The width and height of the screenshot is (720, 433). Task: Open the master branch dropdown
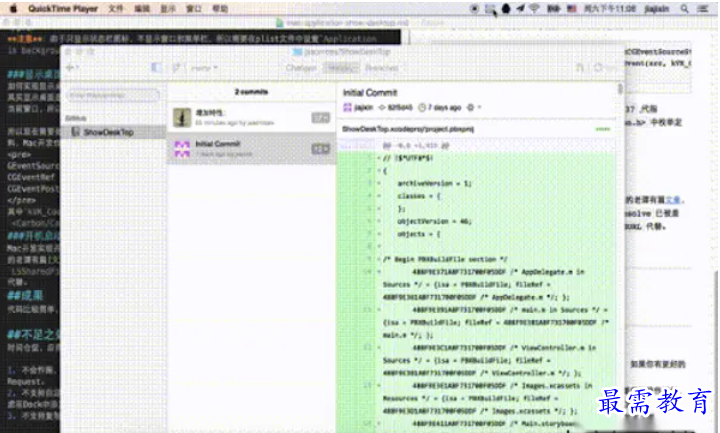203,68
